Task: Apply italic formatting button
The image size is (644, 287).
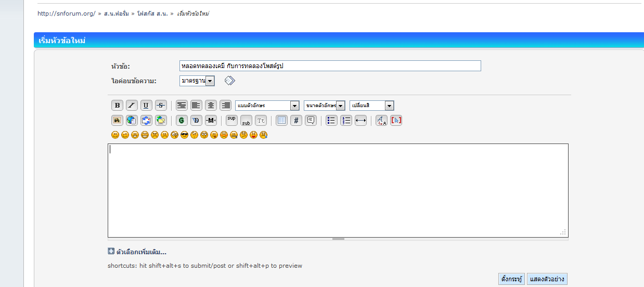Action: coord(132,106)
